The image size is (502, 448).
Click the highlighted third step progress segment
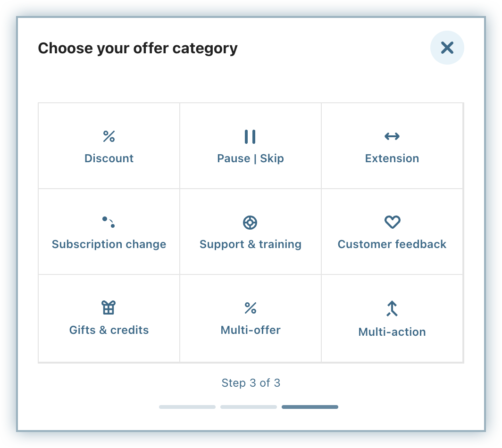310,407
